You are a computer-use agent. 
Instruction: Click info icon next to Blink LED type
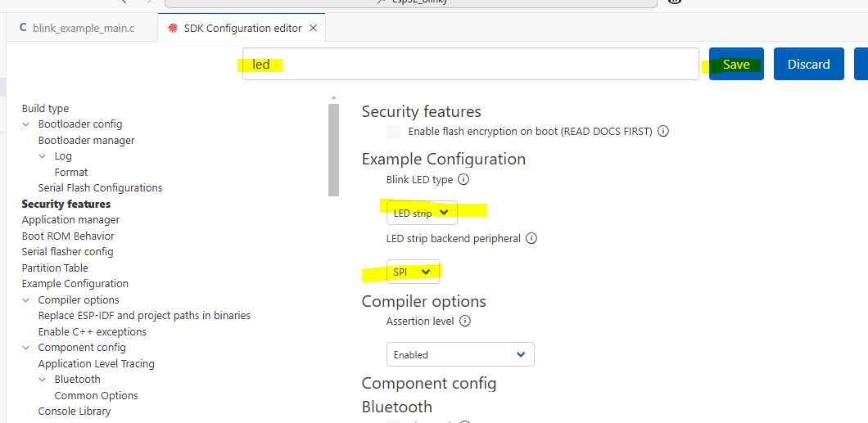click(463, 179)
